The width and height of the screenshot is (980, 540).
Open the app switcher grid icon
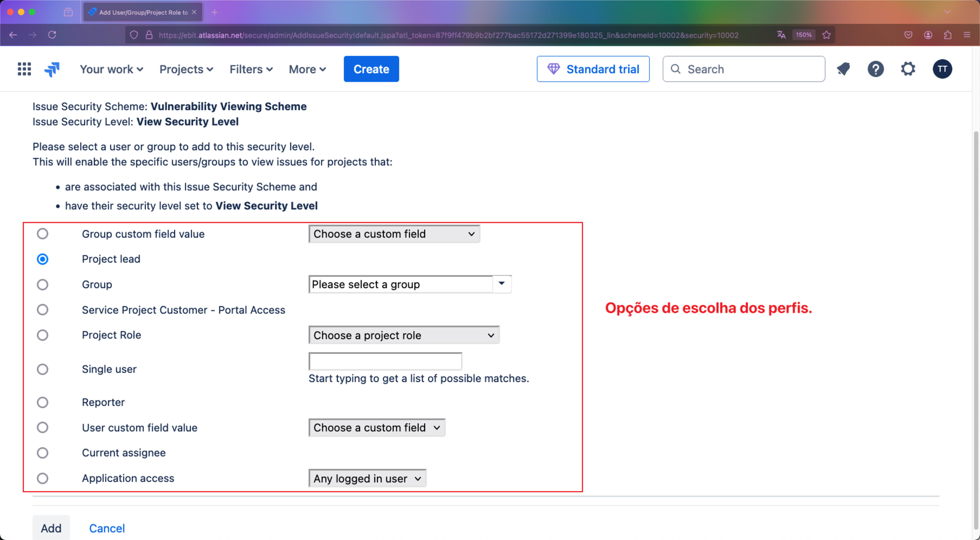point(24,69)
